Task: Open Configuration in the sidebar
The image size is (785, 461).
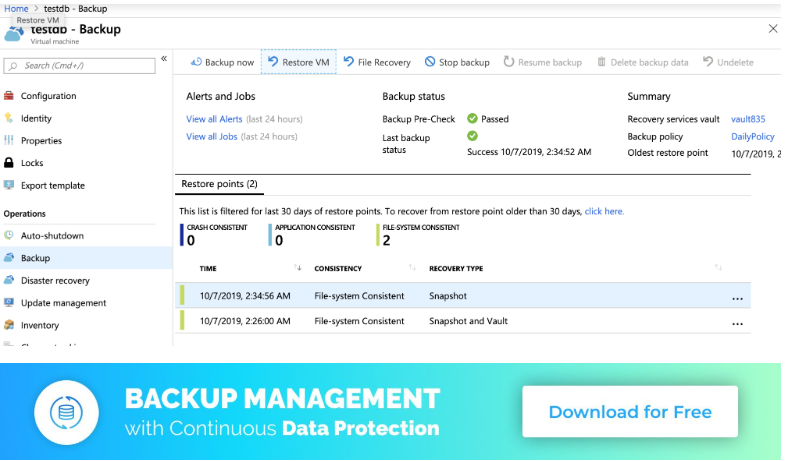Action: click(48, 96)
